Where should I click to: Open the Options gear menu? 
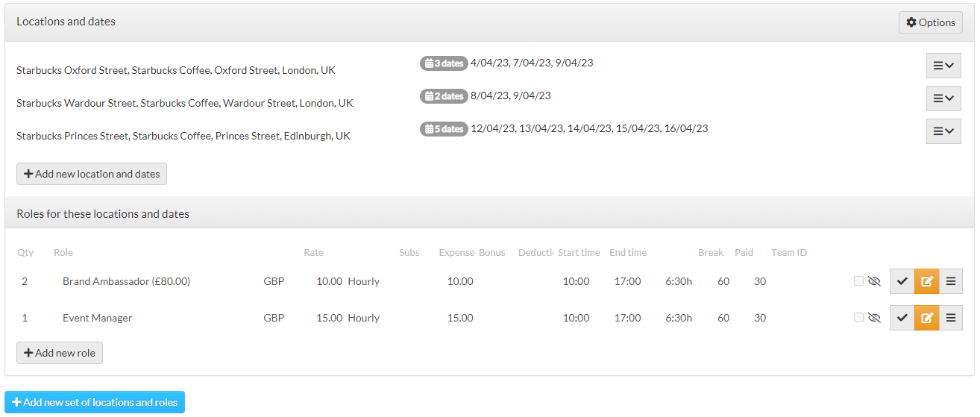tap(930, 22)
